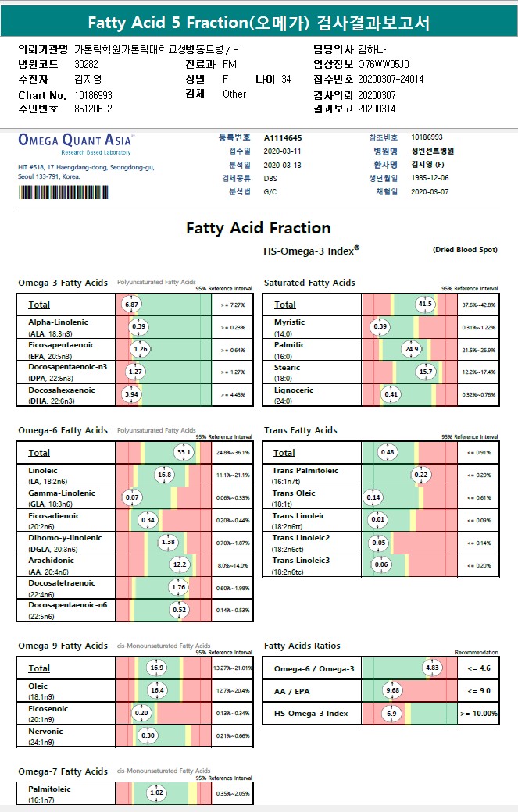The height and width of the screenshot is (812, 518).
Task: Open the Omega-9 Total underlined label
Action: coord(39,668)
